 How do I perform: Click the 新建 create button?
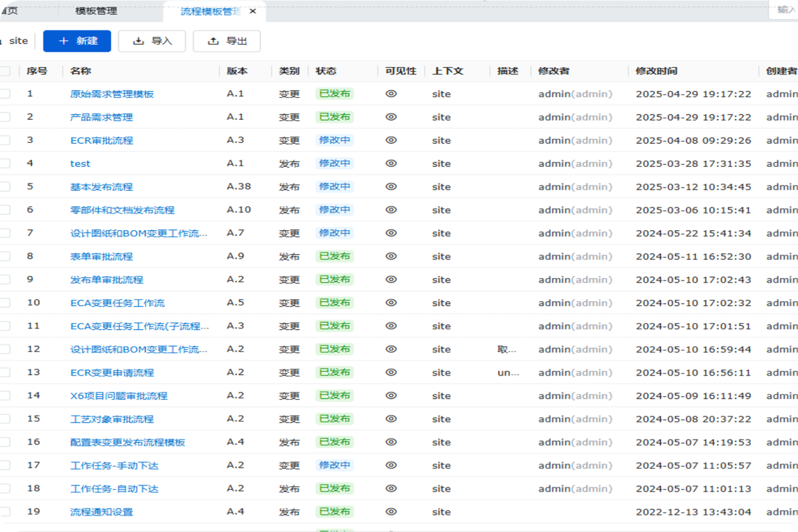(x=77, y=41)
